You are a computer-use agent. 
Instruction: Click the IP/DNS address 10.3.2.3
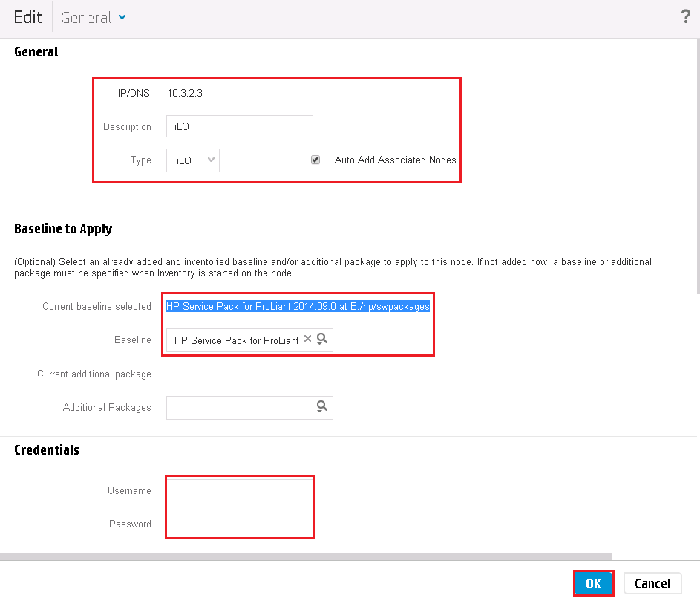point(185,93)
